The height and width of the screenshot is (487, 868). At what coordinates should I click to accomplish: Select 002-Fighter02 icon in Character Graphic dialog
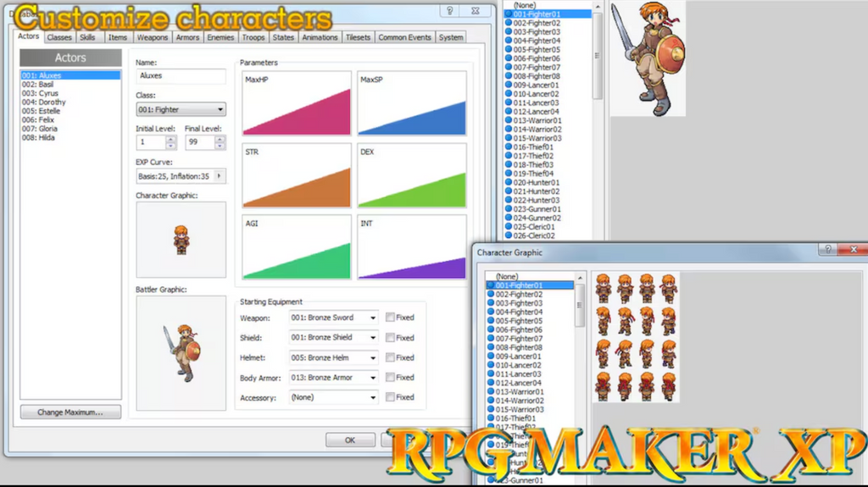(491, 294)
